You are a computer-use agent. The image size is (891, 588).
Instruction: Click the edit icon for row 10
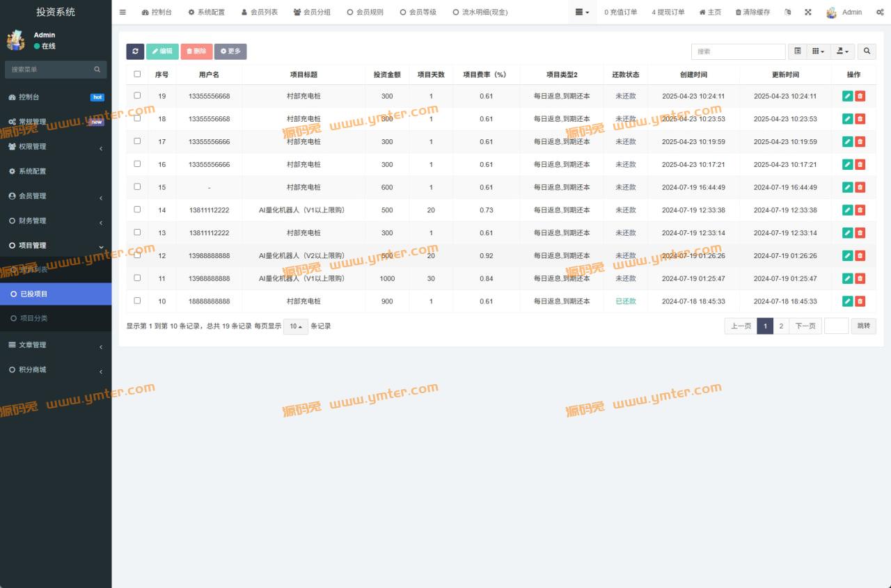[x=847, y=301]
